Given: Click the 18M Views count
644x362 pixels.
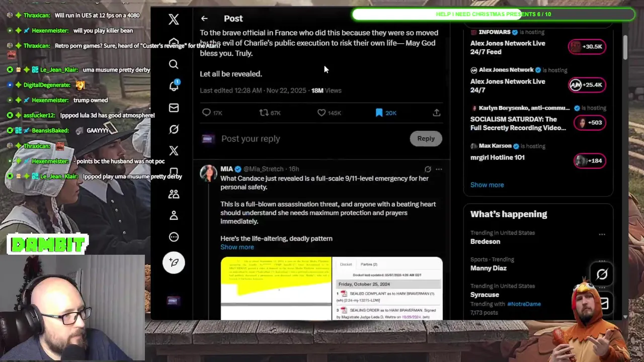Looking at the screenshot, I should tap(326, 90).
